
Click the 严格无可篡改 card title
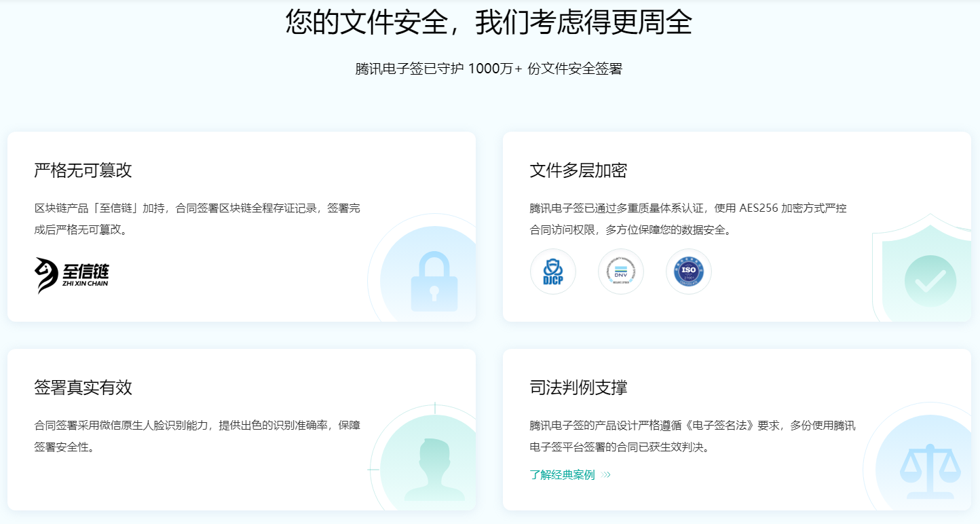(x=83, y=170)
